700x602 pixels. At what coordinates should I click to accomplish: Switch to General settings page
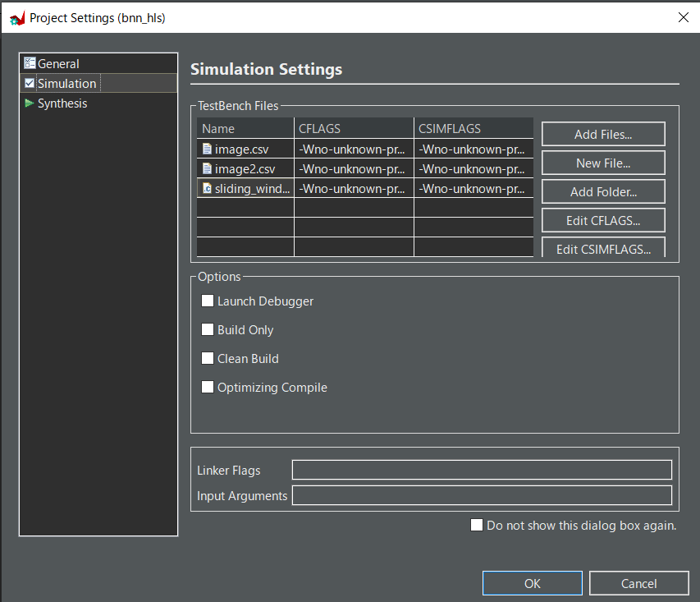coord(58,63)
